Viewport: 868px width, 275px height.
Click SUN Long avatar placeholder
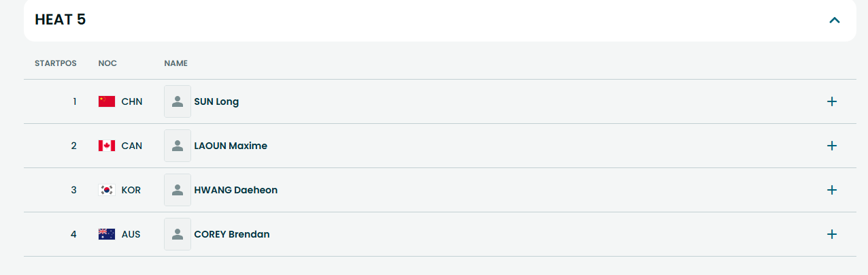point(178,101)
